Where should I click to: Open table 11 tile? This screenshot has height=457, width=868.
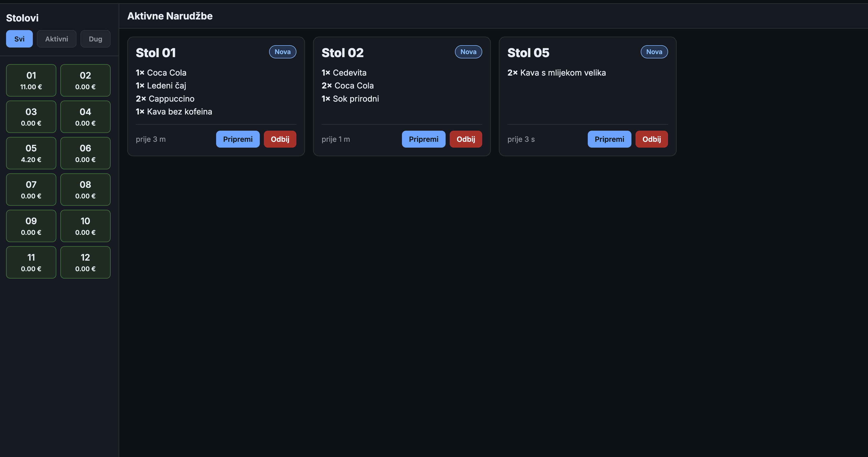[31, 262]
